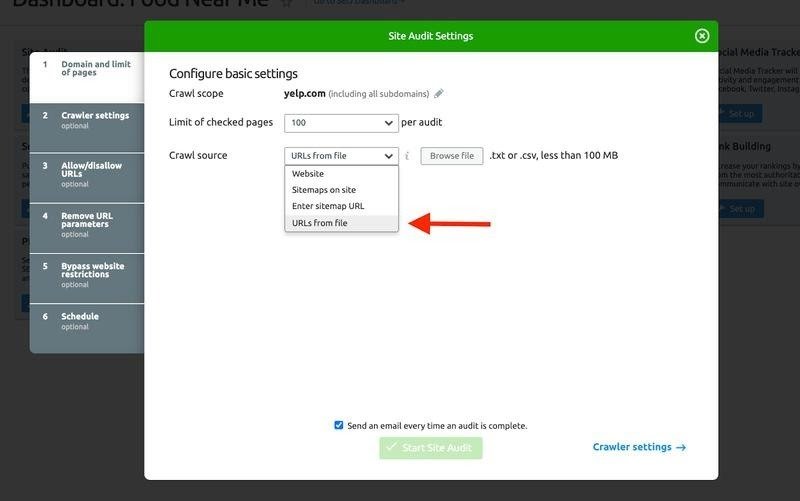
Task: Close the Site Audit Settings dialog
Action: click(702, 36)
